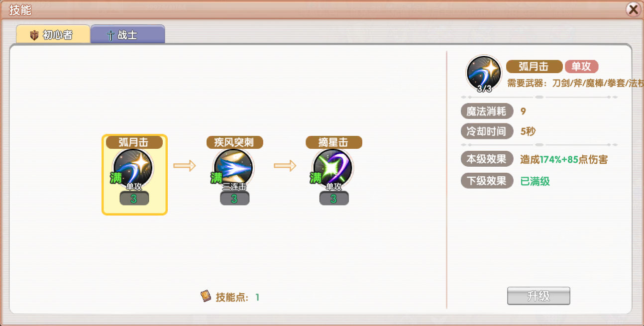Image resolution: width=644 pixels, height=326 pixels.
Task: Click the level 3 badge under 摘星击
Action: (x=334, y=199)
